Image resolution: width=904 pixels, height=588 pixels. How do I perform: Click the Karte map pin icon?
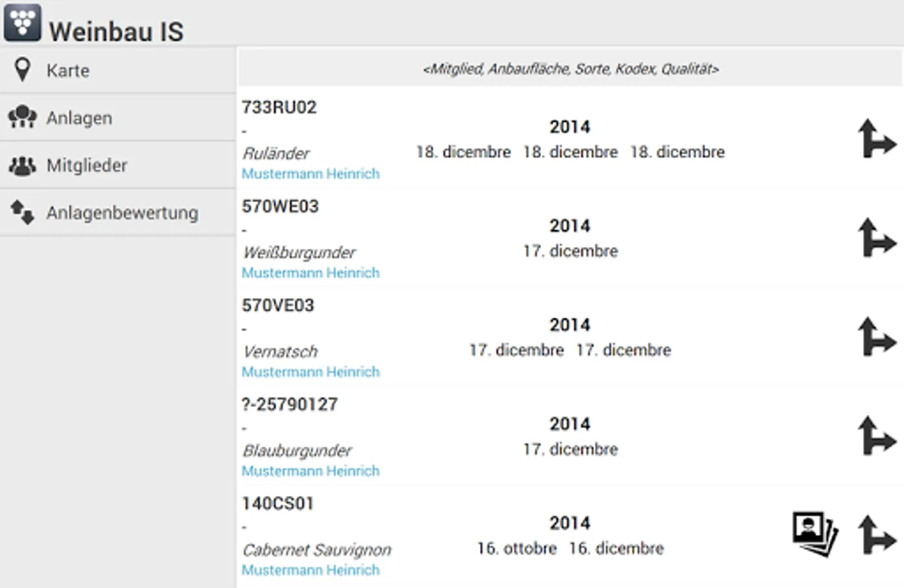22,70
